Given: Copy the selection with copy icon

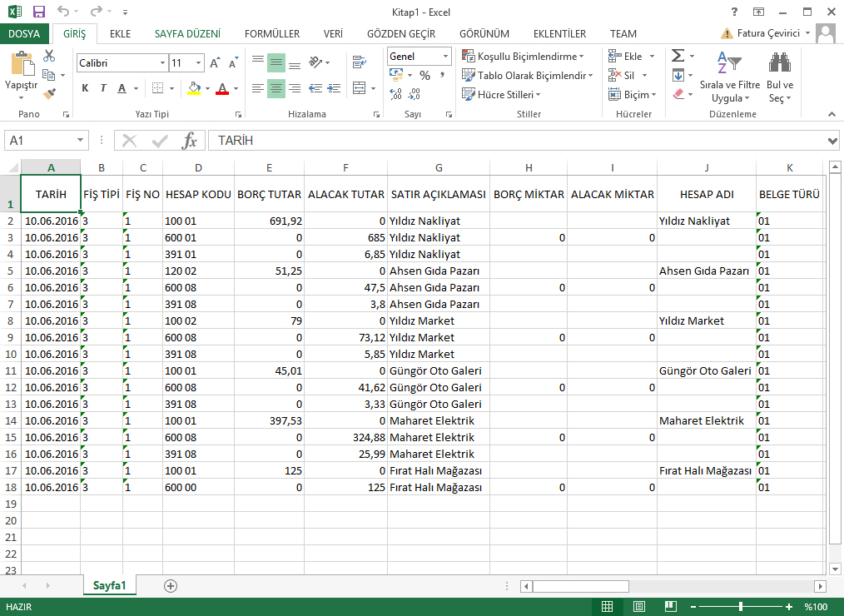Looking at the screenshot, I should (49, 75).
